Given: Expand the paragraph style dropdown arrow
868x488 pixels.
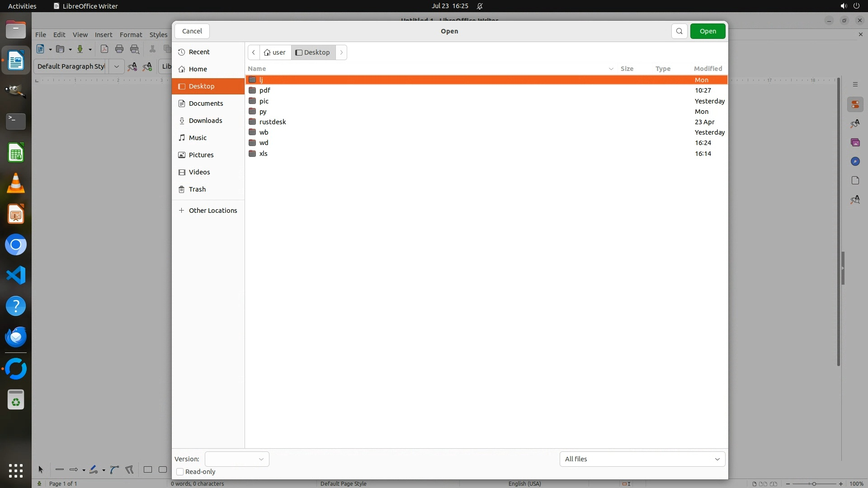Looking at the screenshot, I should (x=116, y=66).
